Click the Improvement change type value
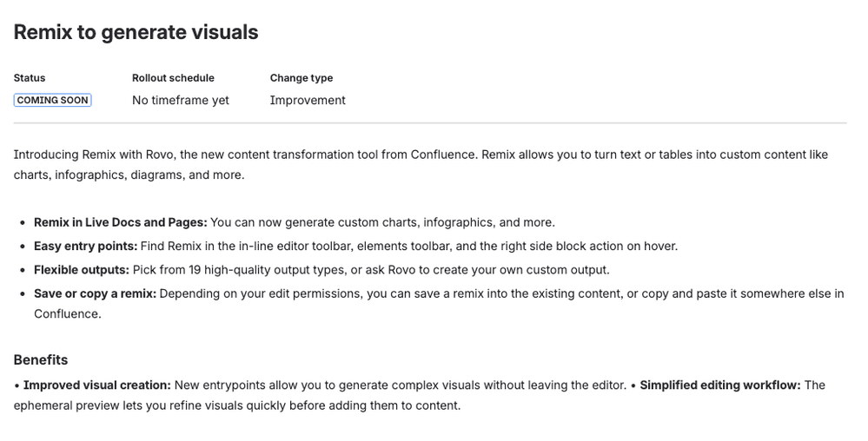 [x=308, y=100]
